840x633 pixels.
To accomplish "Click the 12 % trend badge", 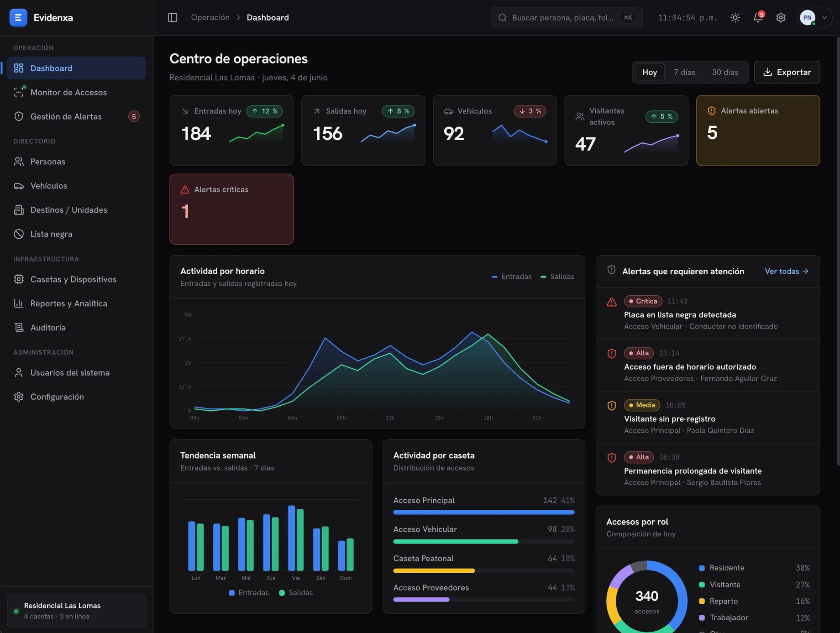I will click(x=265, y=111).
